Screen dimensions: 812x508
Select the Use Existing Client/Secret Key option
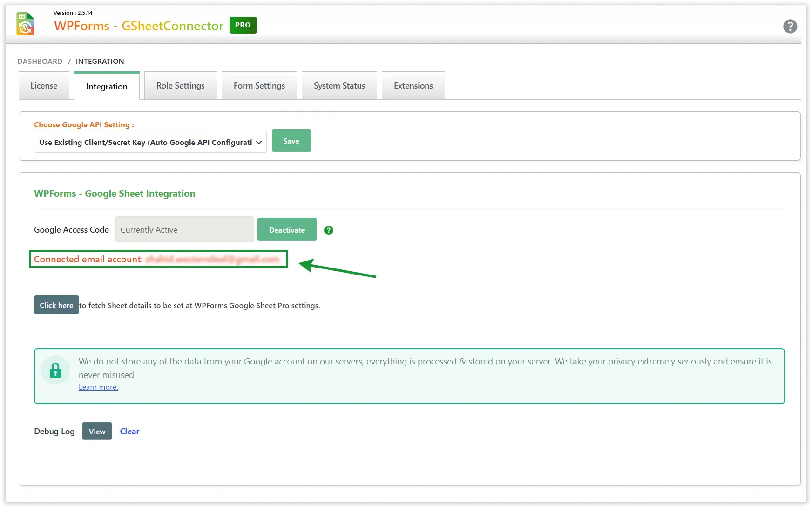click(140, 142)
